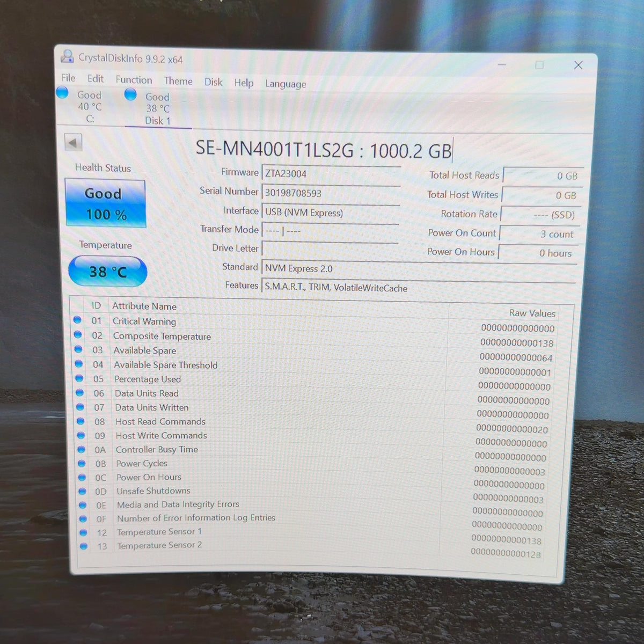The height and width of the screenshot is (644, 644).
Task: Click status dot for Media and Data Integrity Errors
Action: 83,505
